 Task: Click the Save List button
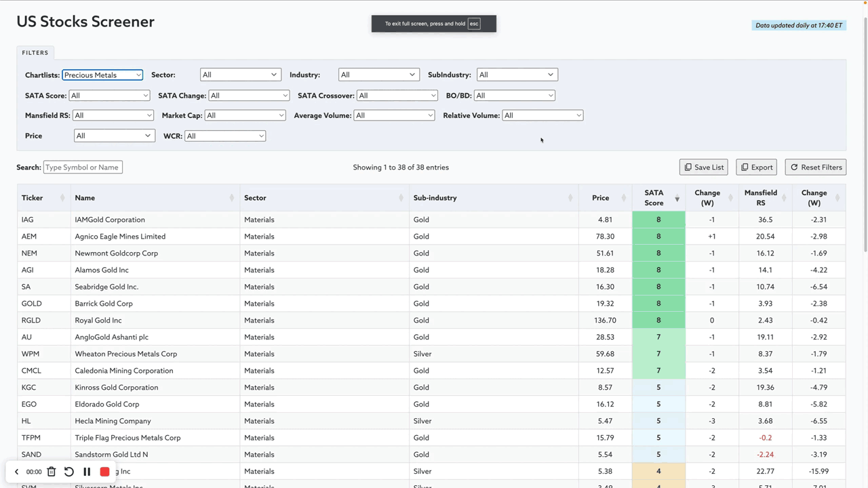704,167
